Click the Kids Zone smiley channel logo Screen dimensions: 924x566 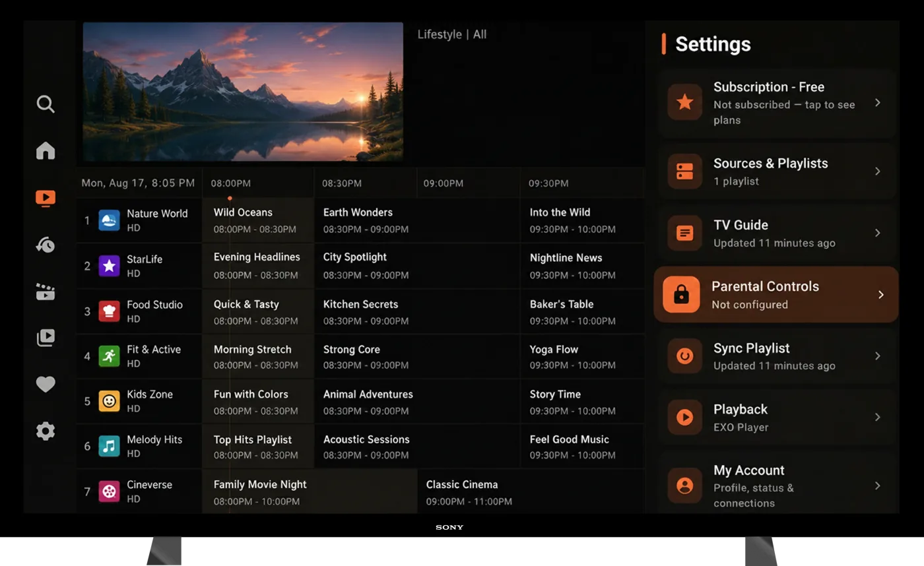point(109,401)
